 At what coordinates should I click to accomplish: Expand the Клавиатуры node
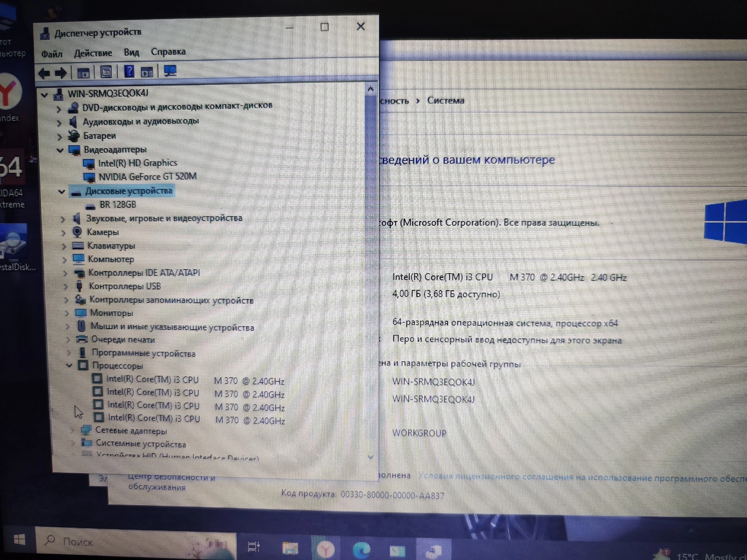click(64, 246)
